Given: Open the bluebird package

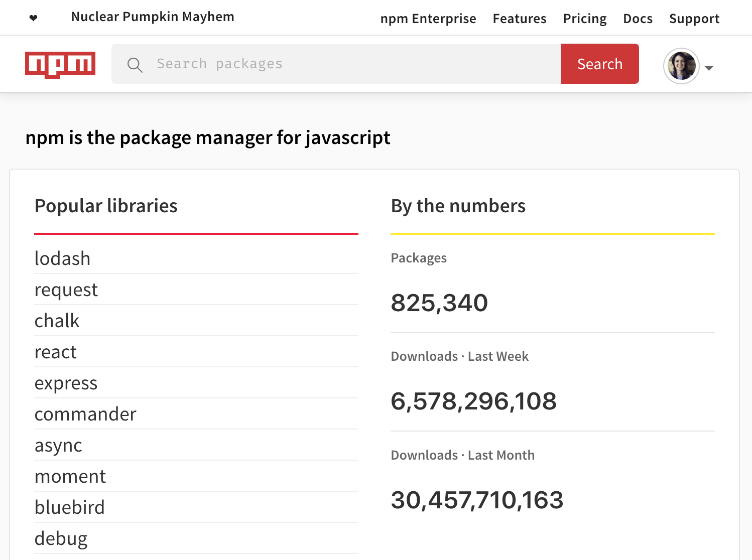Looking at the screenshot, I should (x=69, y=507).
